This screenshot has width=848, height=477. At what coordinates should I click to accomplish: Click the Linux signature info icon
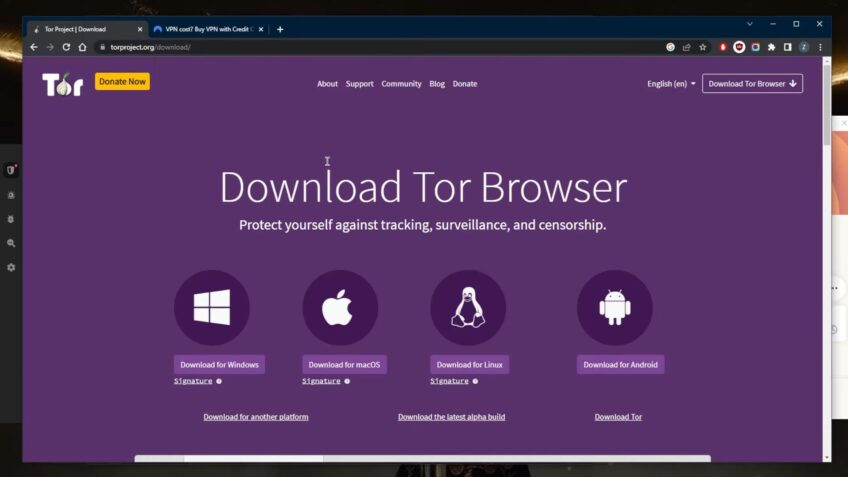pyautogui.click(x=475, y=381)
